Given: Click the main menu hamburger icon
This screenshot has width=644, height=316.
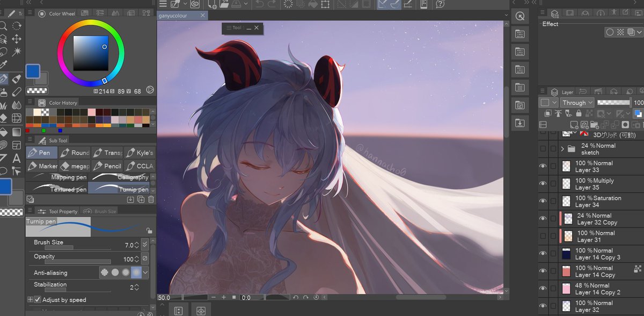Looking at the screenshot, I should (x=163, y=4).
